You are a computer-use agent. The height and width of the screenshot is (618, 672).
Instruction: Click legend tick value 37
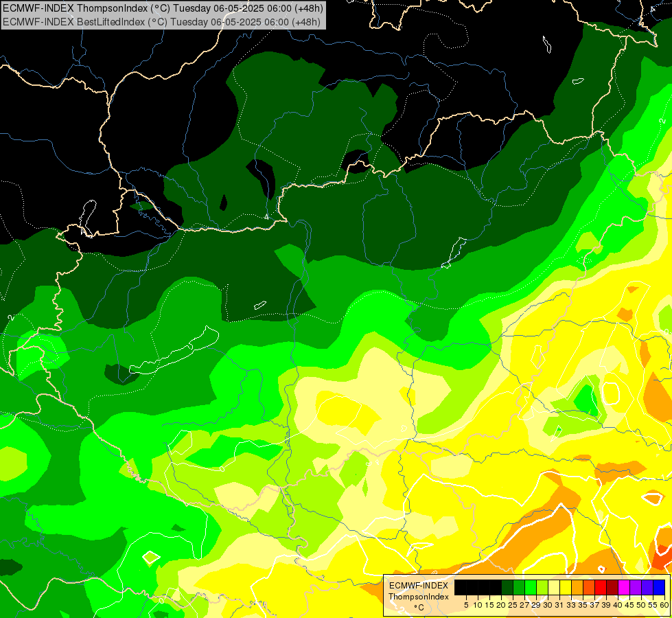[595, 605]
